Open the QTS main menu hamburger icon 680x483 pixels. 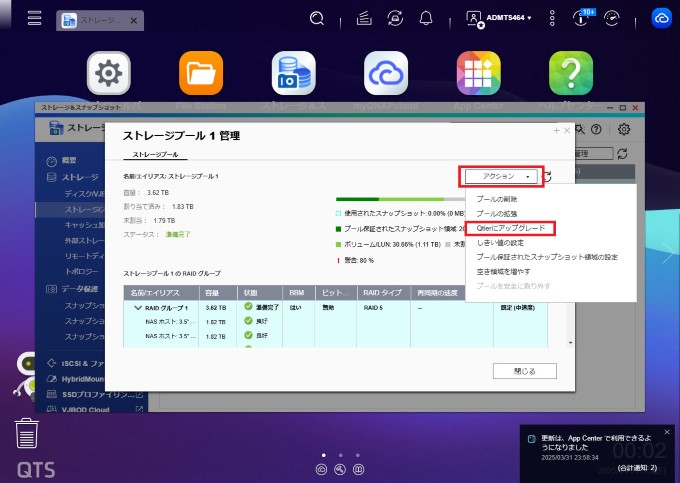tap(34, 18)
